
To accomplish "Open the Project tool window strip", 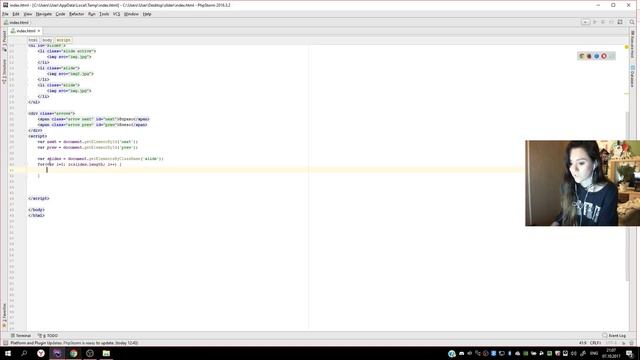I will (4, 41).
